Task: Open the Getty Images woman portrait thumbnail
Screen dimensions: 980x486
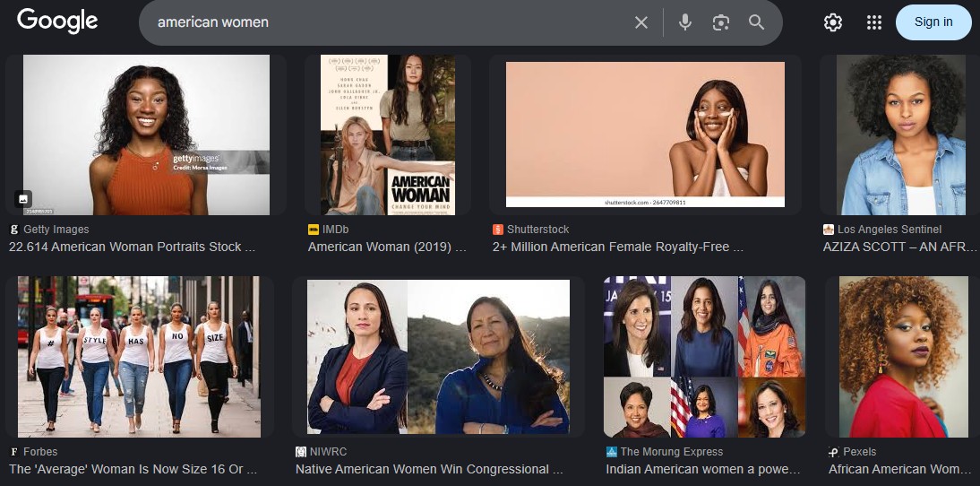Action: tap(146, 135)
